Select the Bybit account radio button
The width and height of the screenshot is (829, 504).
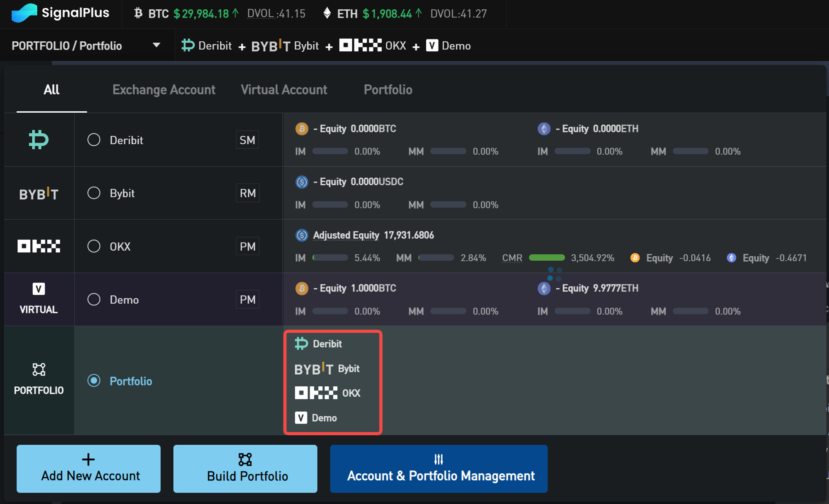point(94,193)
